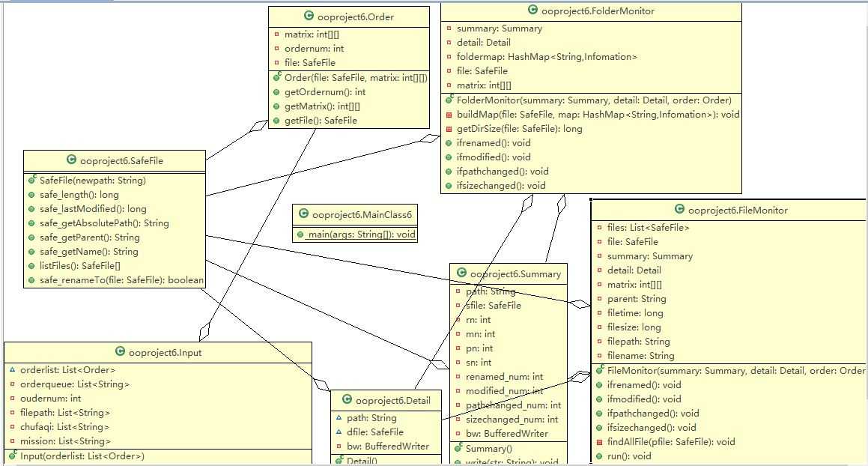
Task: Click the Order class icon in header
Action: click(309, 16)
